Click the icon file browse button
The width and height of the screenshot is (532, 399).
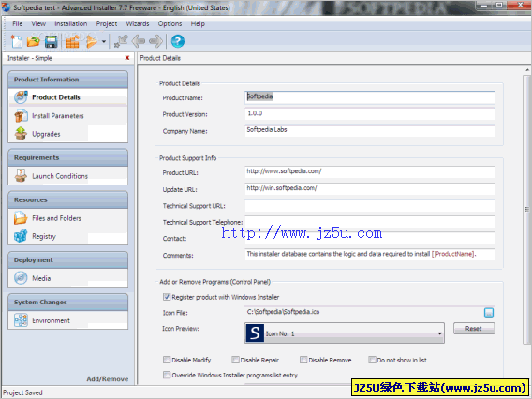coord(489,313)
